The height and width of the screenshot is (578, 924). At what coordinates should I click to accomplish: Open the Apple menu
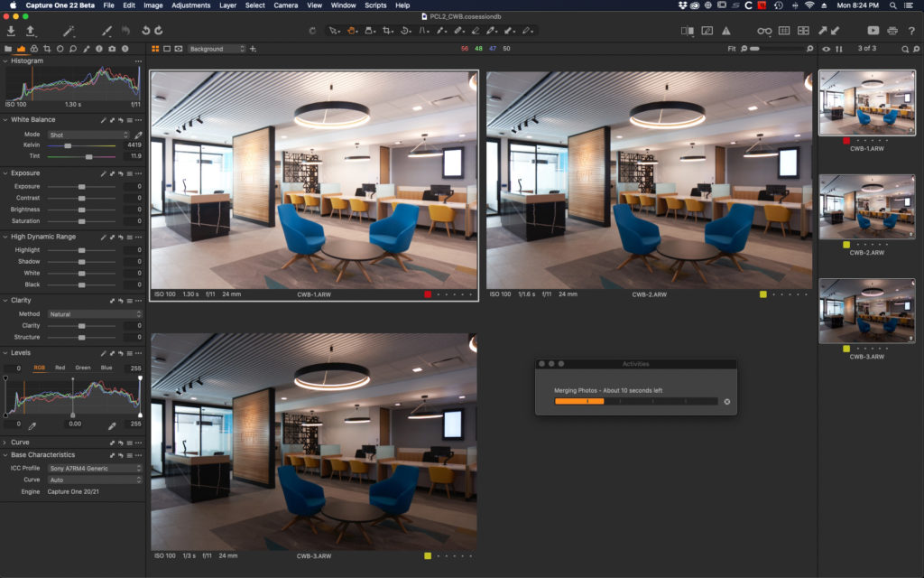pyautogui.click(x=13, y=5)
